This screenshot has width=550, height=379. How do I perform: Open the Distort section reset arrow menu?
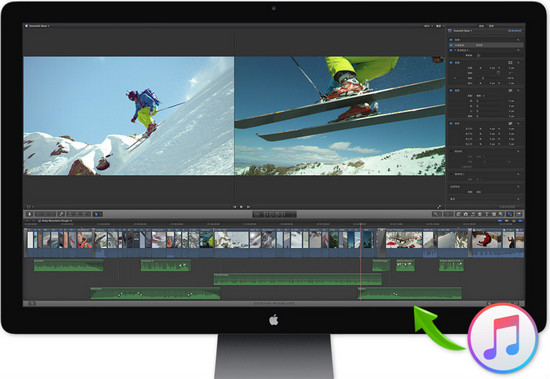coord(518,124)
